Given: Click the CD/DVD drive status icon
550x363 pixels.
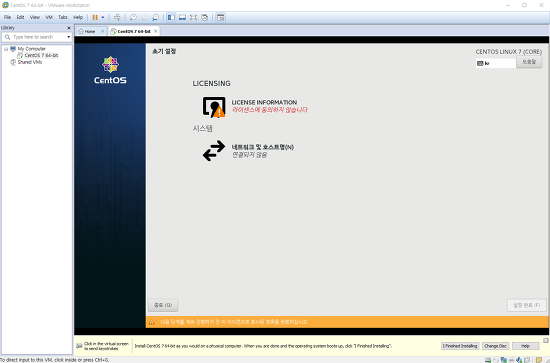Looking at the screenshot, I should click(x=496, y=360).
